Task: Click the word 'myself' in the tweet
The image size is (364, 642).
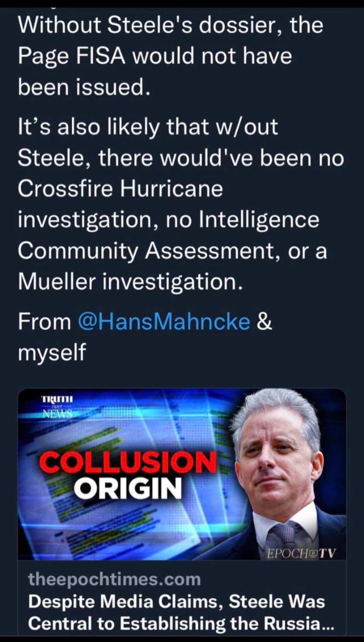Action: [51, 352]
